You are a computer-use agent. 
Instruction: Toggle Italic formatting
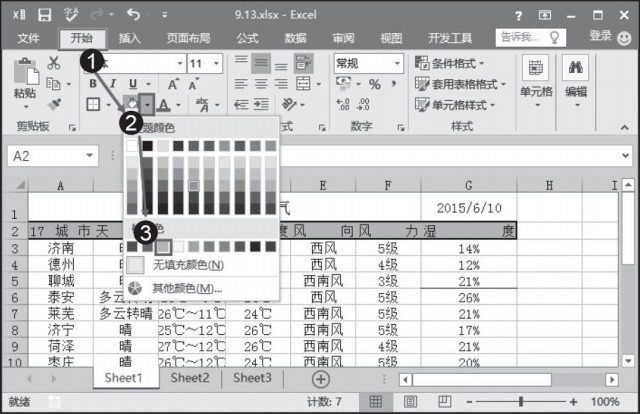click(113, 84)
